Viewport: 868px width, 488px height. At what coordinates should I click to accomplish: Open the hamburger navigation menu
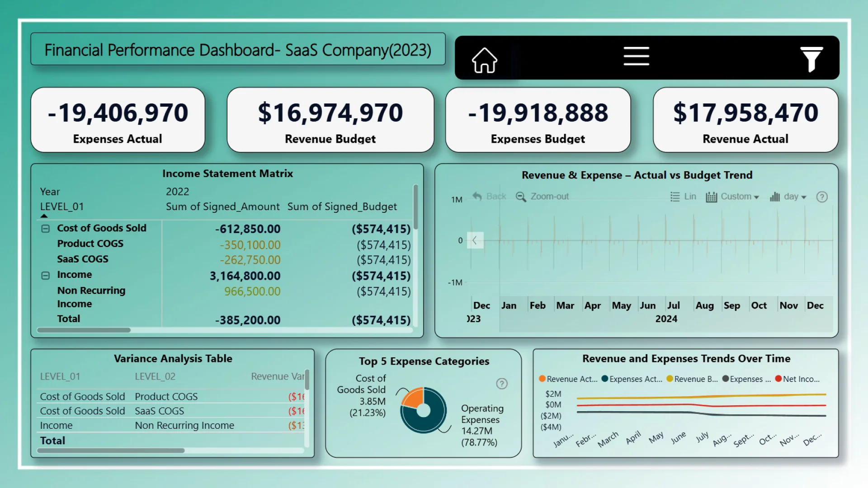pyautogui.click(x=636, y=56)
